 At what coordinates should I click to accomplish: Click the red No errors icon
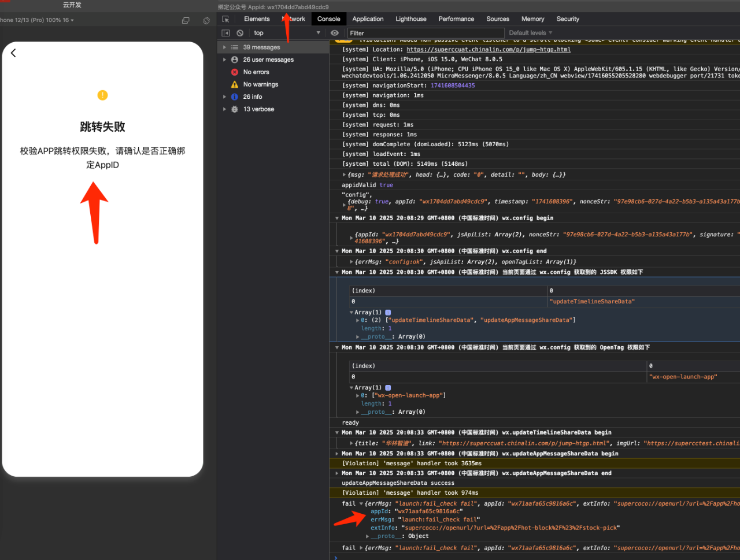coord(235,72)
